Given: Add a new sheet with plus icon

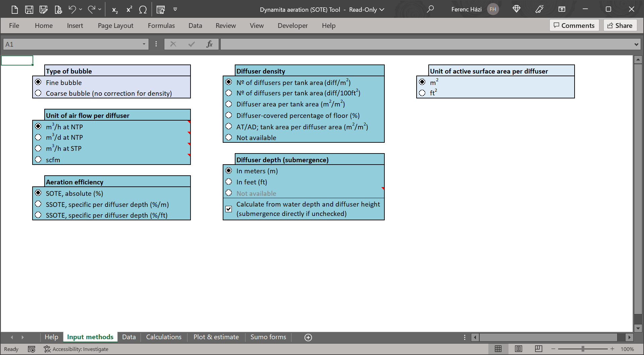Looking at the screenshot, I should pyautogui.click(x=308, y=337).
